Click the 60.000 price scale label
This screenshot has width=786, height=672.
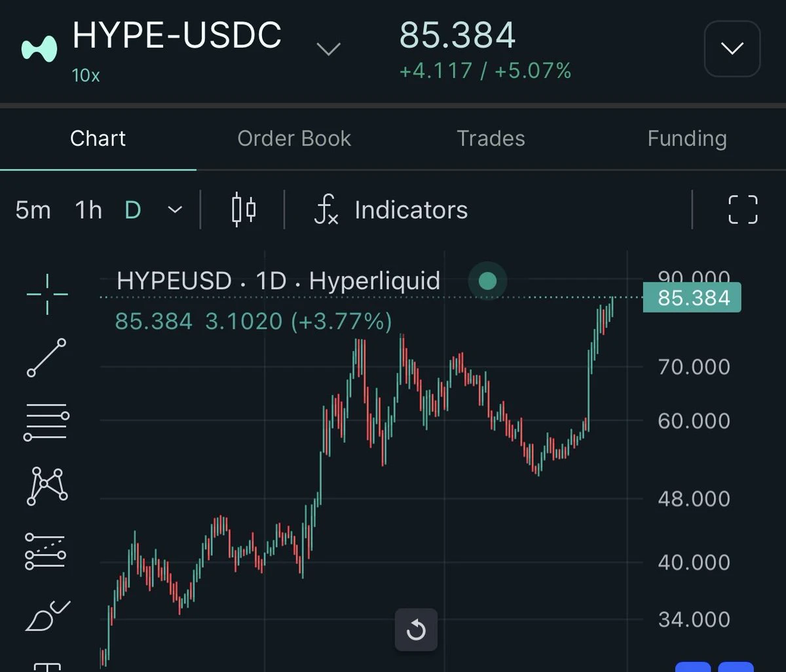694,420
